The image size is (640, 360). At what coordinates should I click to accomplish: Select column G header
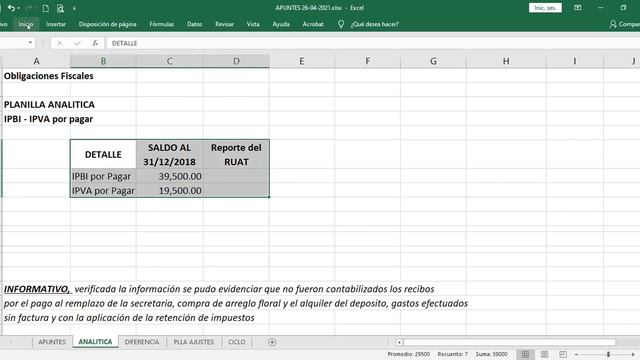click(x=433, y=61)
